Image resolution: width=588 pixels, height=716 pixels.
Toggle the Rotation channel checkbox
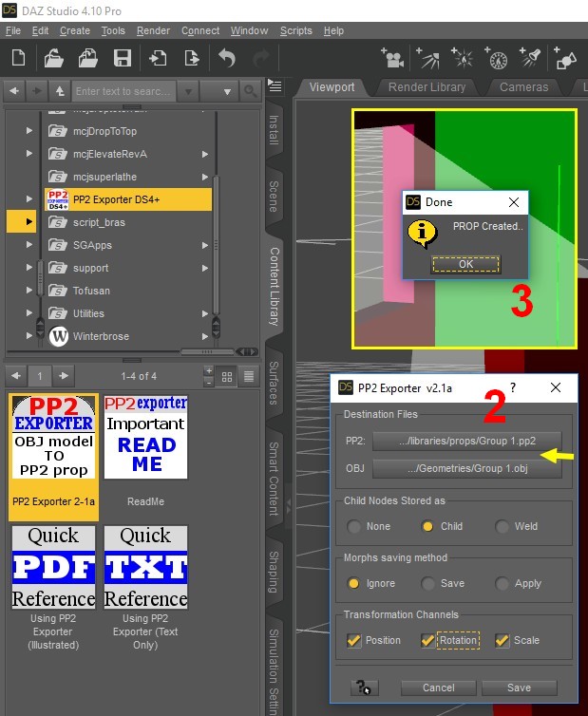pos(427,640)
